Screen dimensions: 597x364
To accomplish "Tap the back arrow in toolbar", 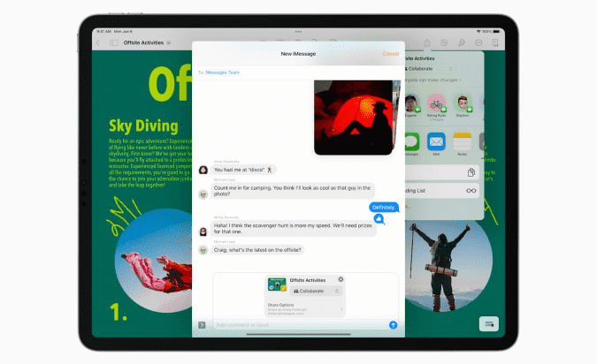I will (x=96, y=42).
